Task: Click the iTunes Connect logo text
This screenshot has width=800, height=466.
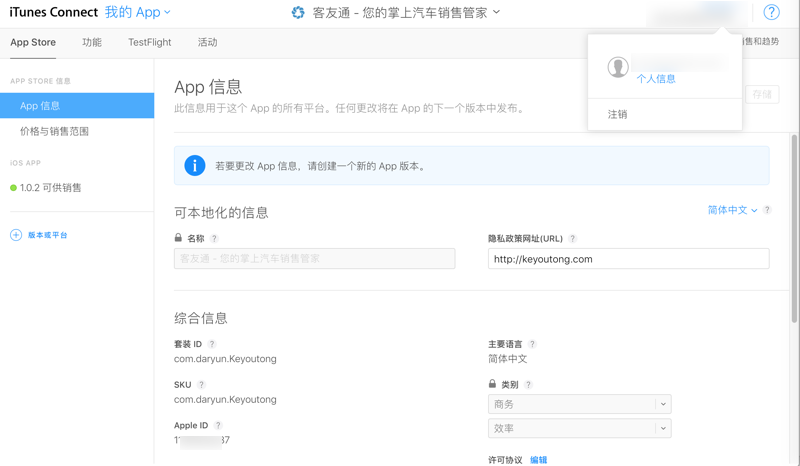Action: click(x=54, y=12)
